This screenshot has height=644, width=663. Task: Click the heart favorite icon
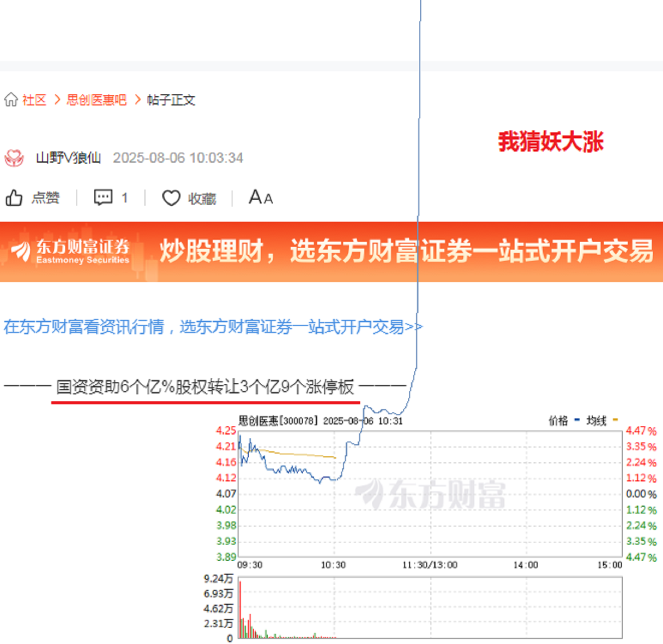click(x=171, y=198)
